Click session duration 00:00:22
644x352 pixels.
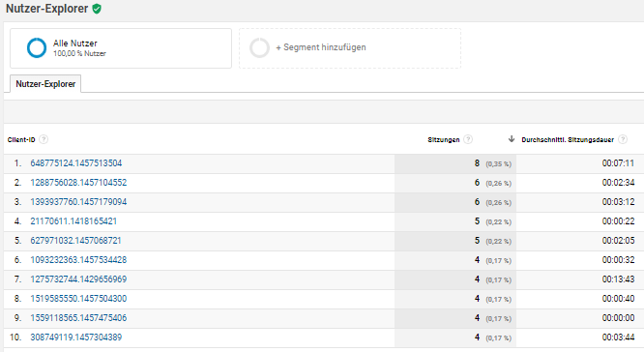[x=618, y=221]
